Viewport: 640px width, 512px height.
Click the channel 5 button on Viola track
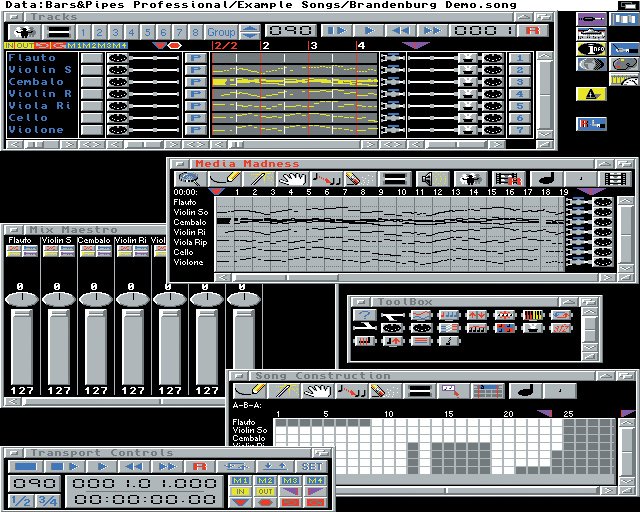(520, 106)
